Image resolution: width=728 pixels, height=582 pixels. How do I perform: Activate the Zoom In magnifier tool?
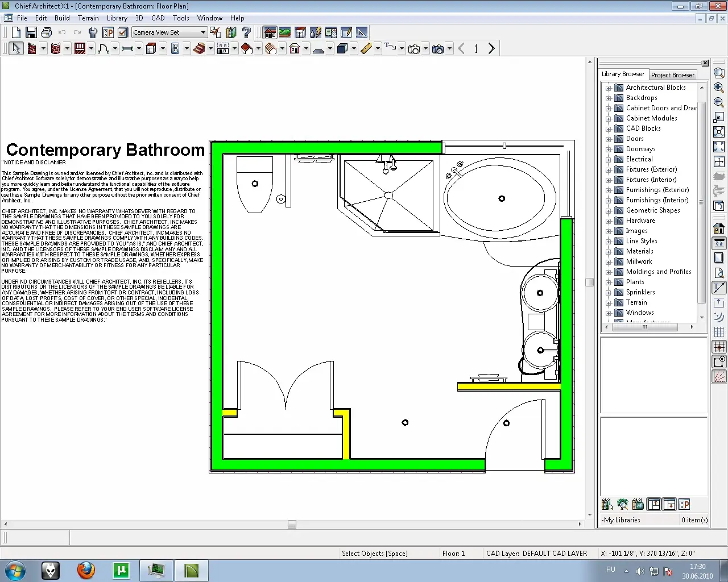[719, 88]
